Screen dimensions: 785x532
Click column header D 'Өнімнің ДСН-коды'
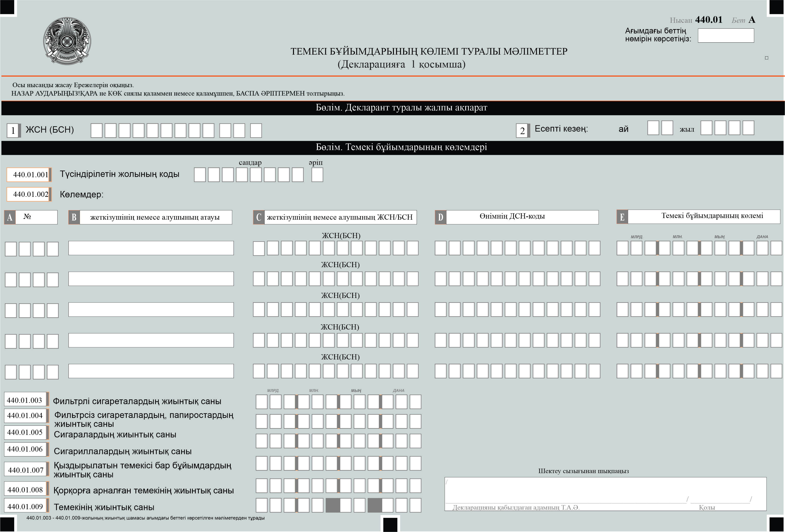[517, 217]
